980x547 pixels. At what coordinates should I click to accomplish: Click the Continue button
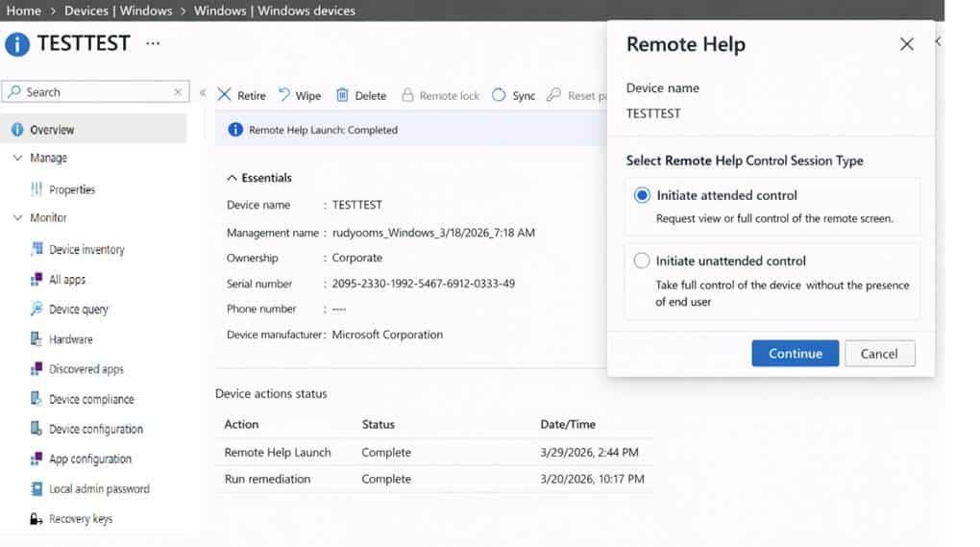click(x=795, y=353)
